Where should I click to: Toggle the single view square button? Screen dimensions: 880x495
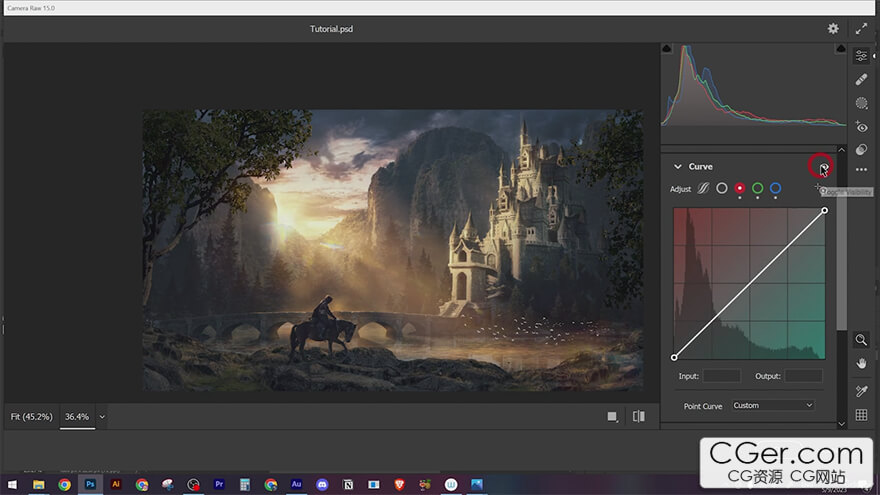[612, 416]
